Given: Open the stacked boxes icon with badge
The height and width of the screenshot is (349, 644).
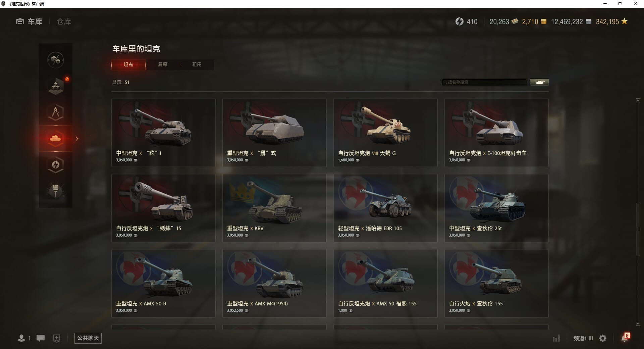Looking at the screenshot, I should click(56, 86).
